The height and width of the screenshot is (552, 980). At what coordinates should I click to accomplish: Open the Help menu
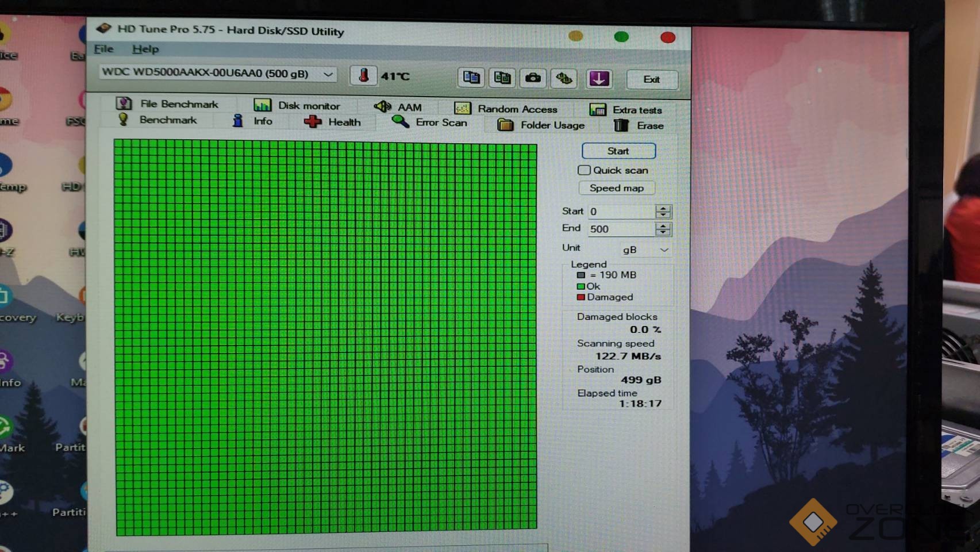pyautogui.click(x=145, y=49)
